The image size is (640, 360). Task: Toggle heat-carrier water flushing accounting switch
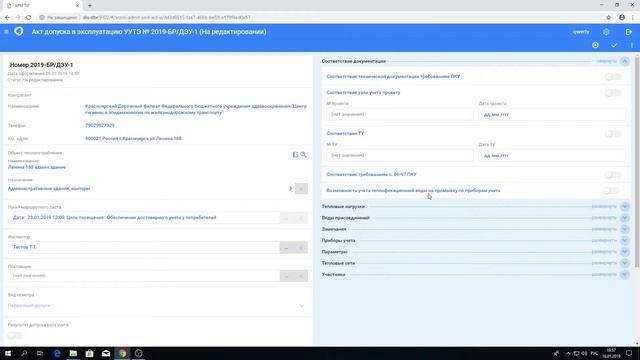coord(611,191)
